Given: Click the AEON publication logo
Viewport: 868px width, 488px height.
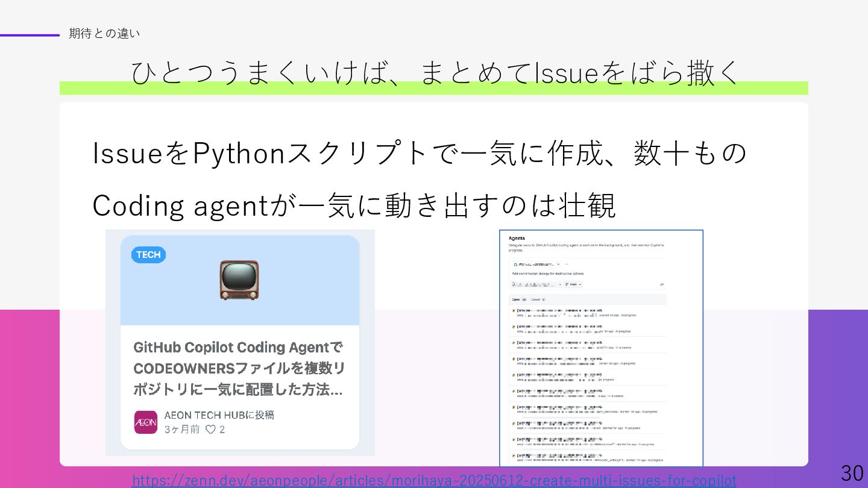Looking at the screenshot, I should coord(145,422).
